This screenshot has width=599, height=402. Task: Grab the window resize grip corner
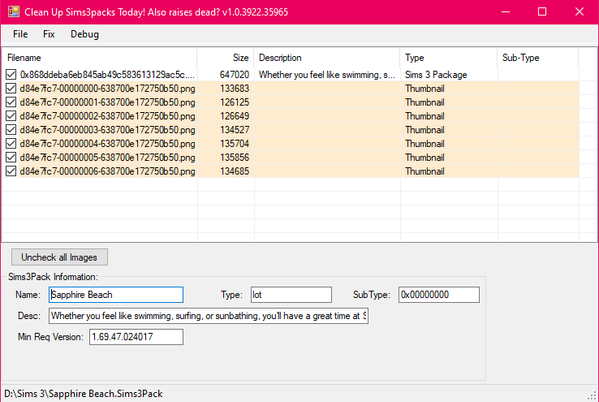pyautogui.click(x=593, y=396)
